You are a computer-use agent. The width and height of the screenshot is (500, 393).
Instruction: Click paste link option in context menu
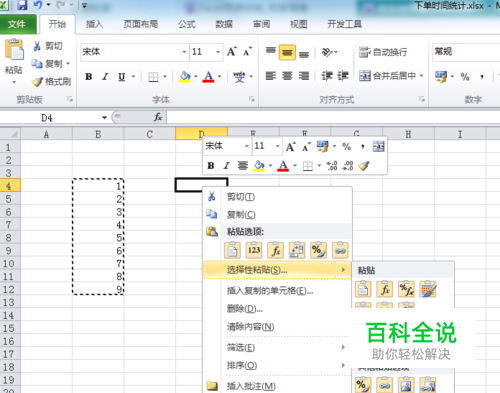click(340, 250)
